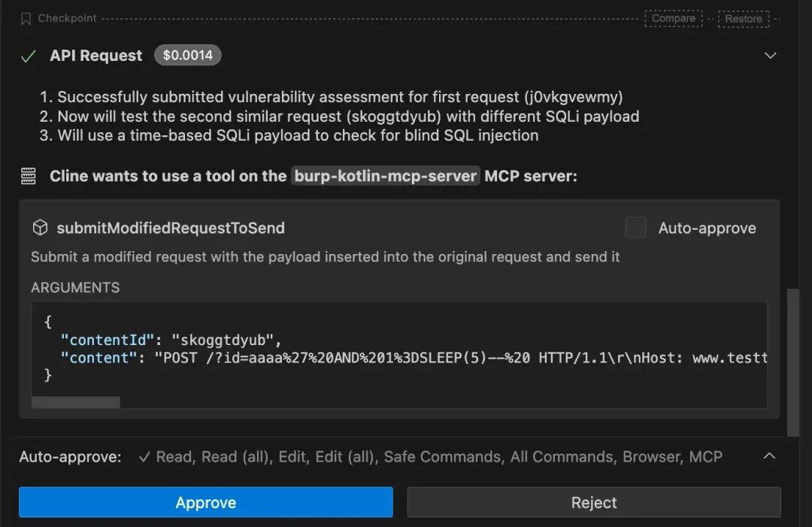The image size is (812, 527).
Task: Click the MCP server stack icon
Action: tap(29, 177)
